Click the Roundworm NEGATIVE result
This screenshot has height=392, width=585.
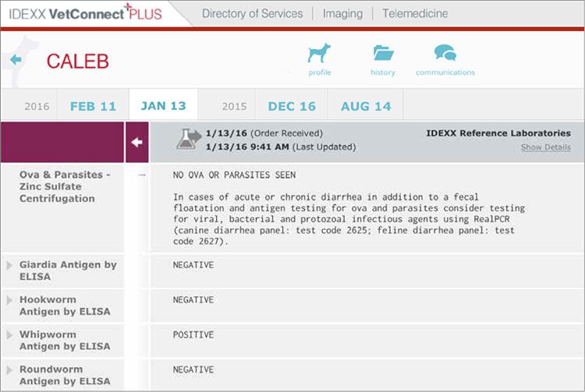click(x=193, y=369)
